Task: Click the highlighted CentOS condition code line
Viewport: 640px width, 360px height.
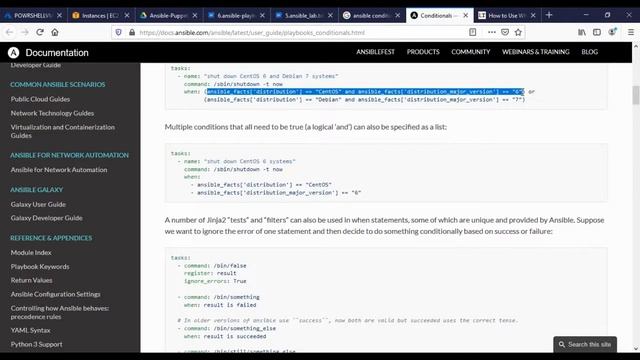Action: click(365, 91)
